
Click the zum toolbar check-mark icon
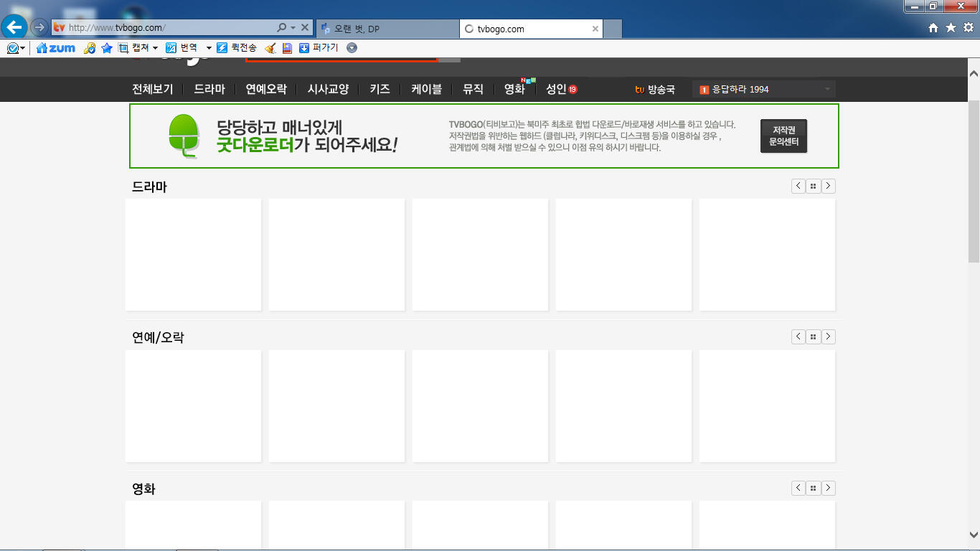click(12, 48)
